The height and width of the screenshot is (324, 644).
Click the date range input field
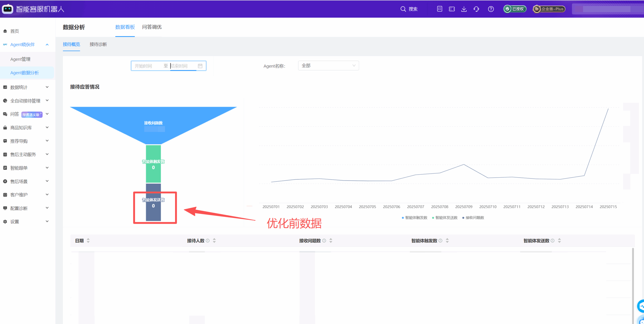tap(168, 66)
